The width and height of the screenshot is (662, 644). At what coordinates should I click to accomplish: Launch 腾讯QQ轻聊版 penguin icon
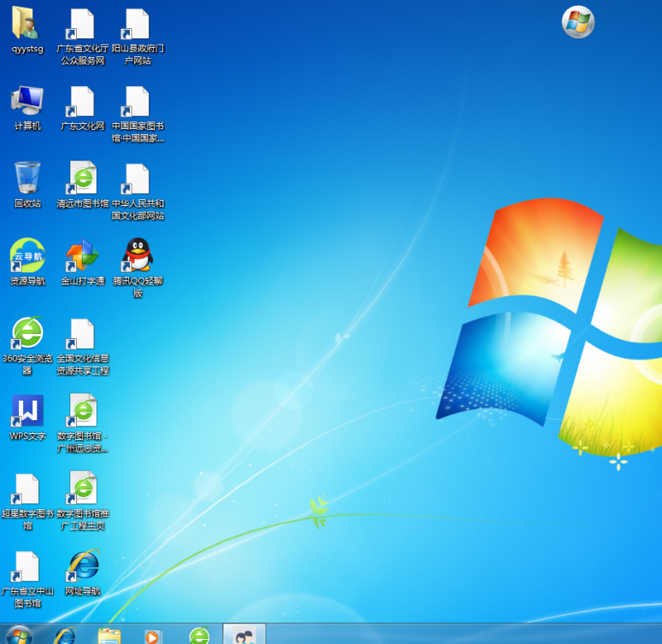[x=137, y=255]
